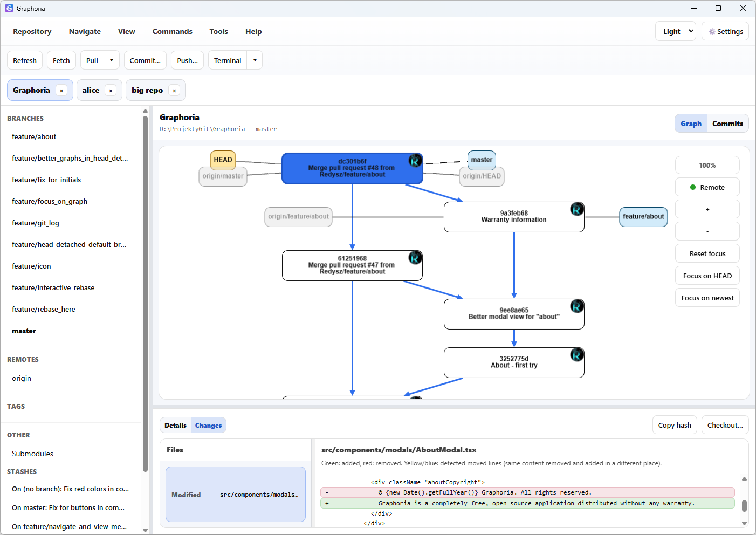Click the R avatar on the Warranty information commit
This screenshot has width=756, height=535.
[x=576, y=209]
